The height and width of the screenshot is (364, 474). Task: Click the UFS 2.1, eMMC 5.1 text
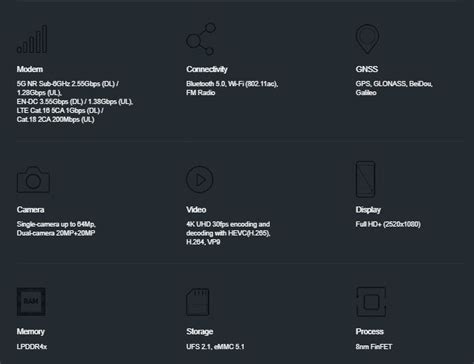215,347
